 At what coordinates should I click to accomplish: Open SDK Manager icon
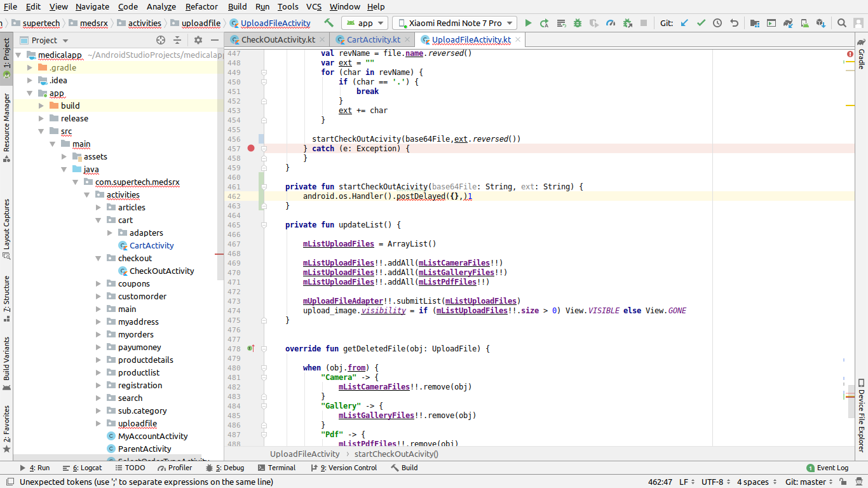coord(821,23)
